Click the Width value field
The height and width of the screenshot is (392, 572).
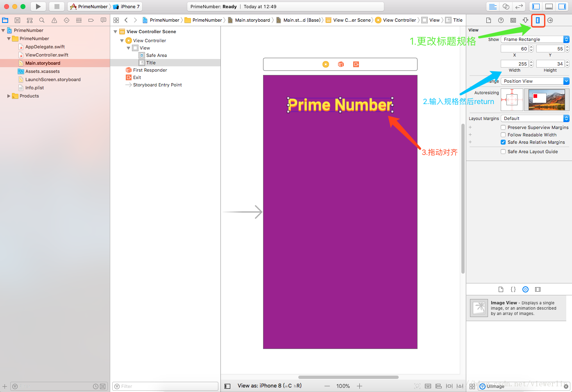click(x=514, y=64)
